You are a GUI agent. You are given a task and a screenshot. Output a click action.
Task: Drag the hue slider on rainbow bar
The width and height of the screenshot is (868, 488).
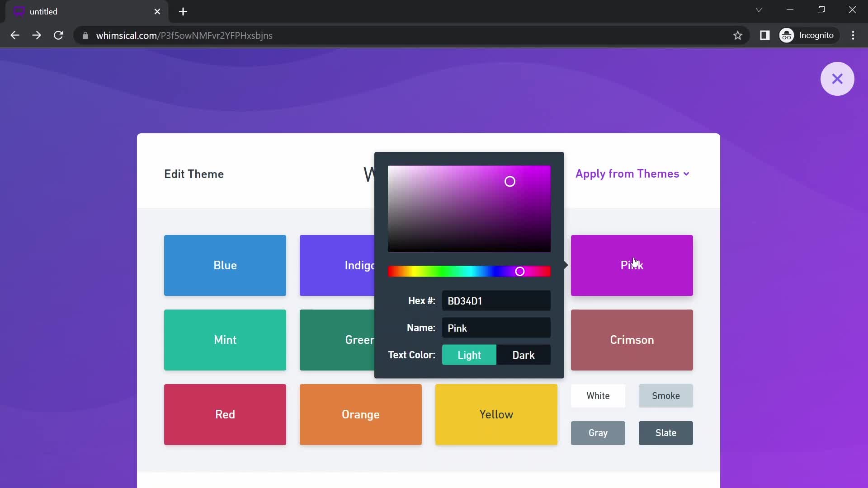pos(519,271)
